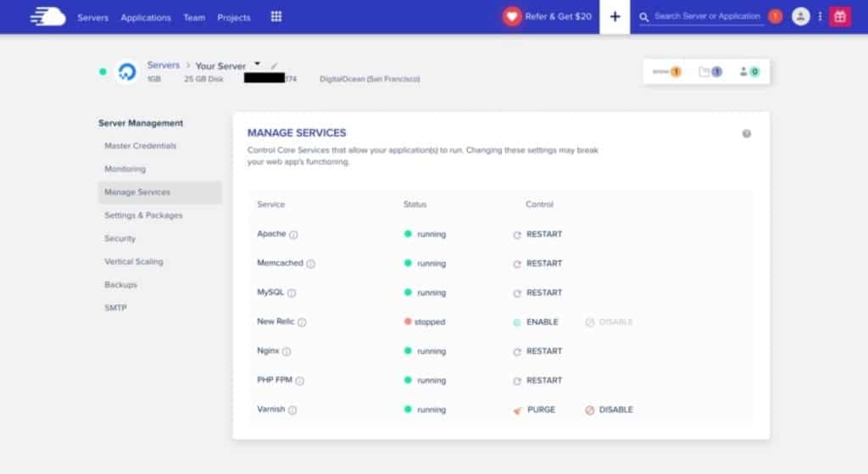This screenshot has width=868, height=474.
Task: Show New Relic info icon
Action: coord(302,322)
